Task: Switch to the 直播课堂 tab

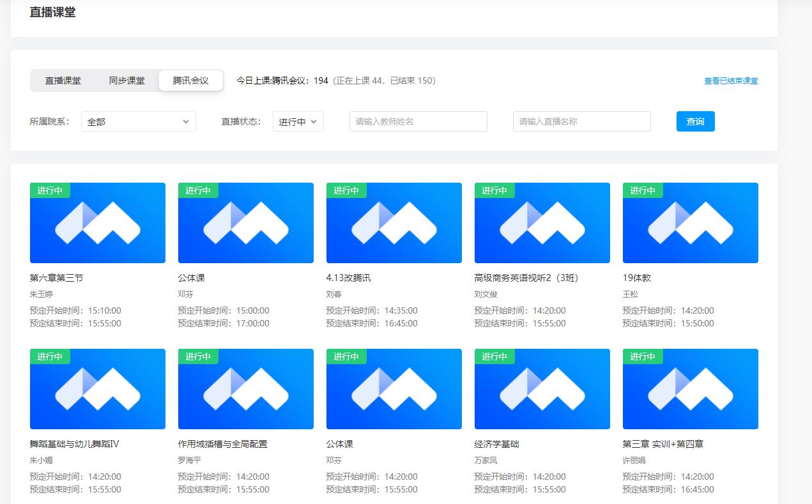Action: [63, 80]
